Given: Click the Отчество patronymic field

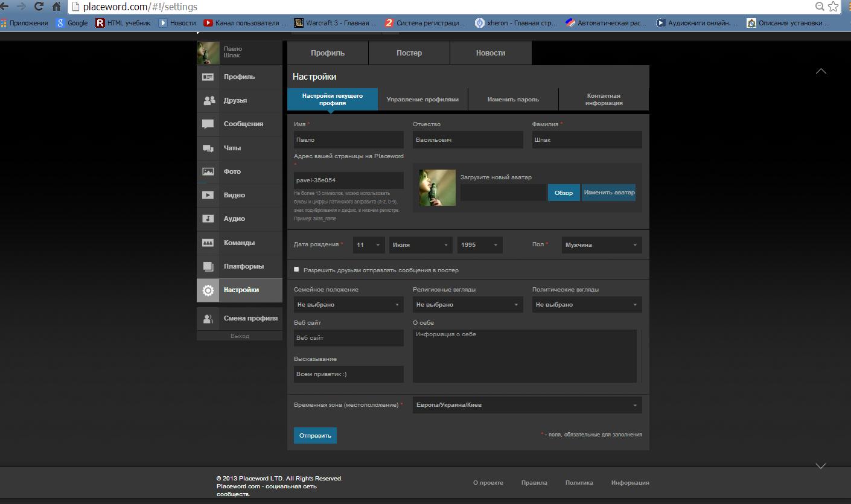Looking at the screenshot, I should pos(468,140).
